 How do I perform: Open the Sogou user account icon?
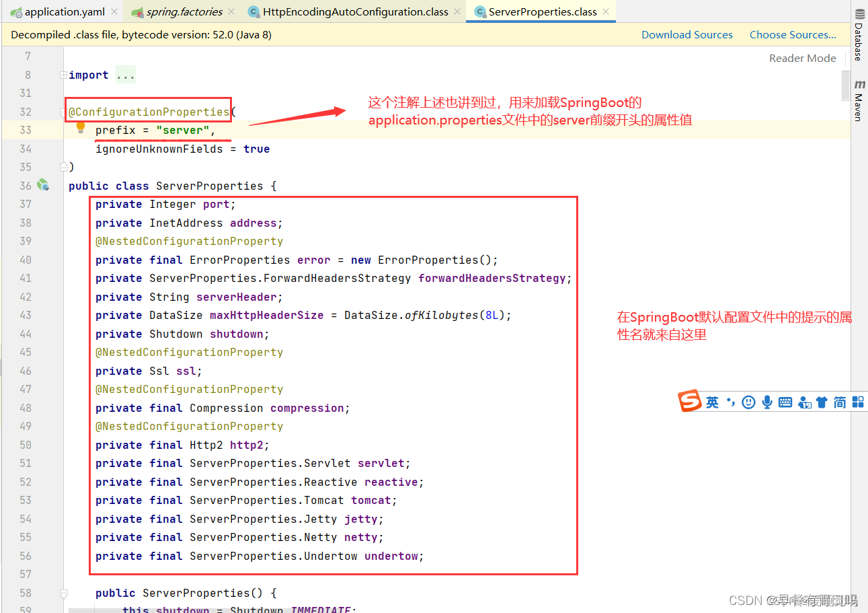point(804,402)
